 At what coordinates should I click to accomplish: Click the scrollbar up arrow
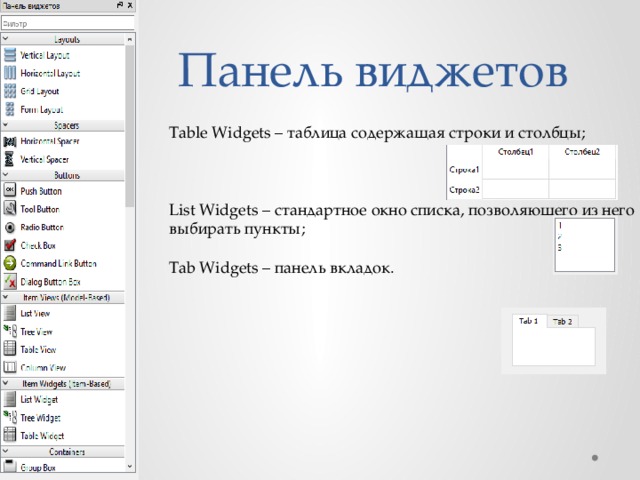coord(130,39)
